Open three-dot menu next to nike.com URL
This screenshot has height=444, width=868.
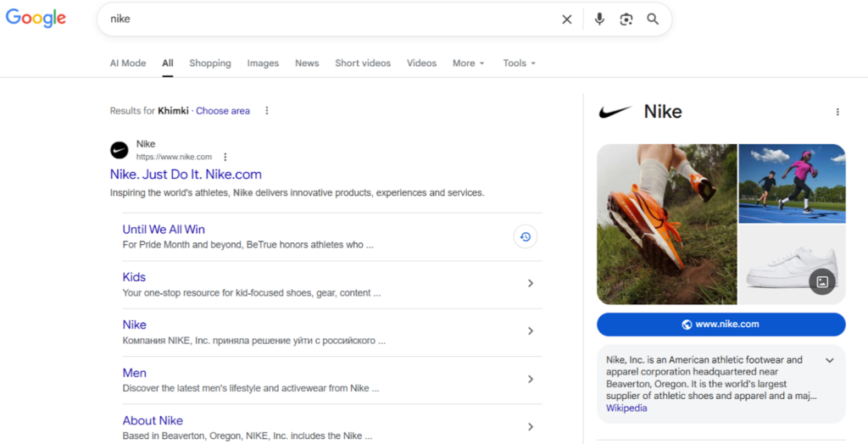pos(225,157)
